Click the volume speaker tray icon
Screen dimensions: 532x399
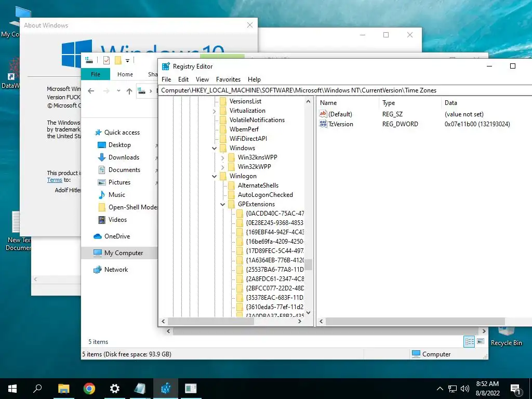[465, 389]
